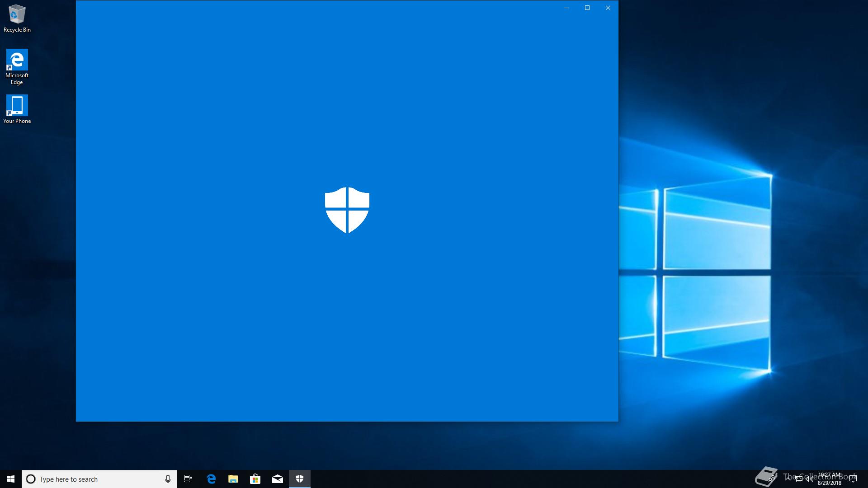Screen dimensions: 868x488
Task: Select Windows Security shield taskbar button
Action: [300, 479]
